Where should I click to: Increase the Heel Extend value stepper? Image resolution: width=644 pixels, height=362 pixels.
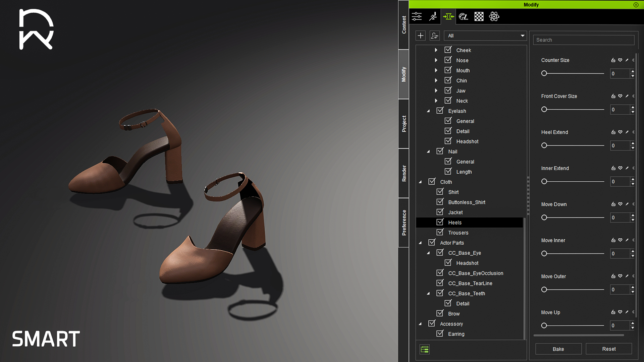tap(633, 143)
